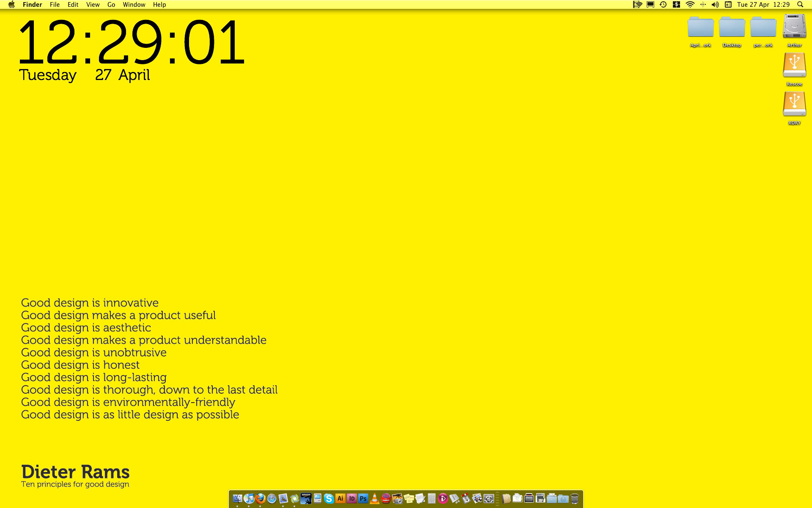
Task: Open the Wi-Fi status menu
Action: 690,5
